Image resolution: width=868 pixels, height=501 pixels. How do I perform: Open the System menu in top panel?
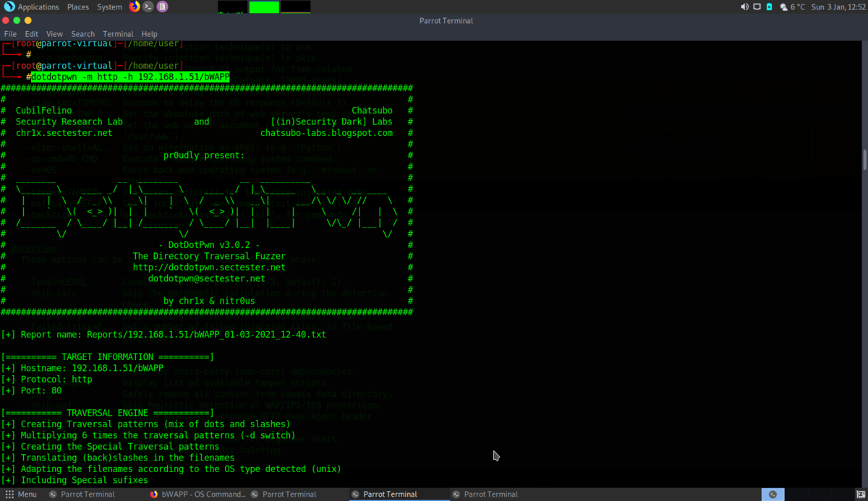[109, 7]
